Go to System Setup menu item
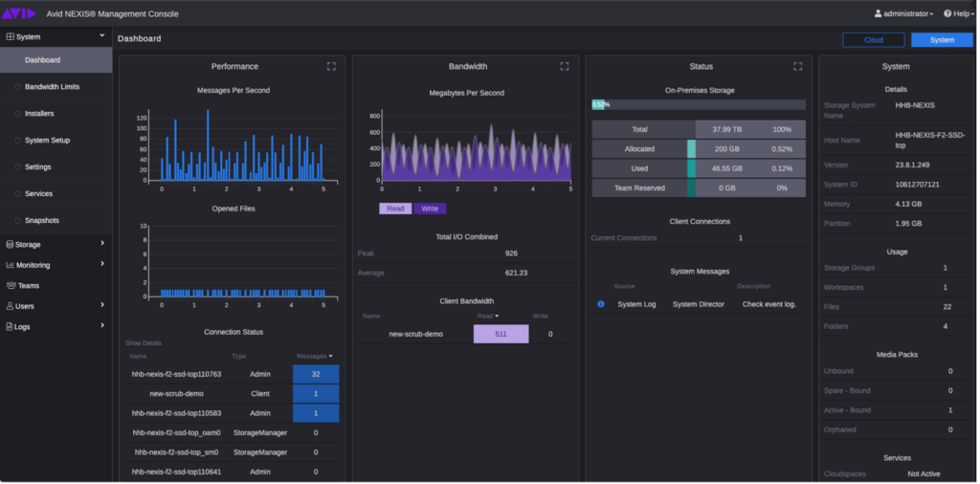 pos(47,140)
